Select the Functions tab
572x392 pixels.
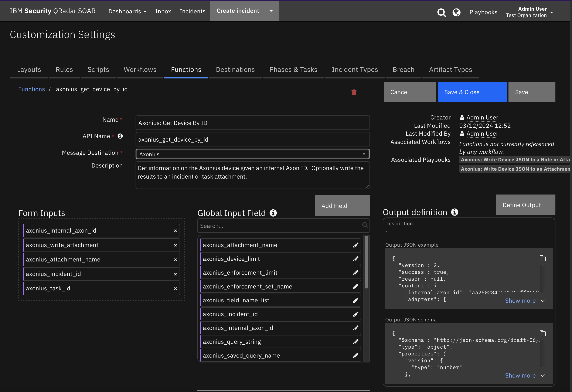[x=186, y=70]
